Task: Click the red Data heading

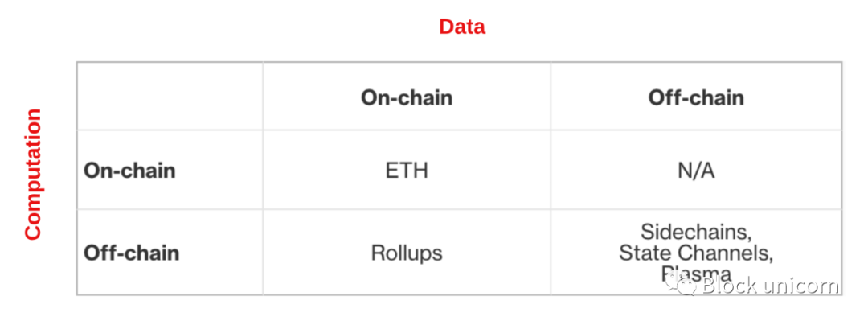Action: coord(461,27)
